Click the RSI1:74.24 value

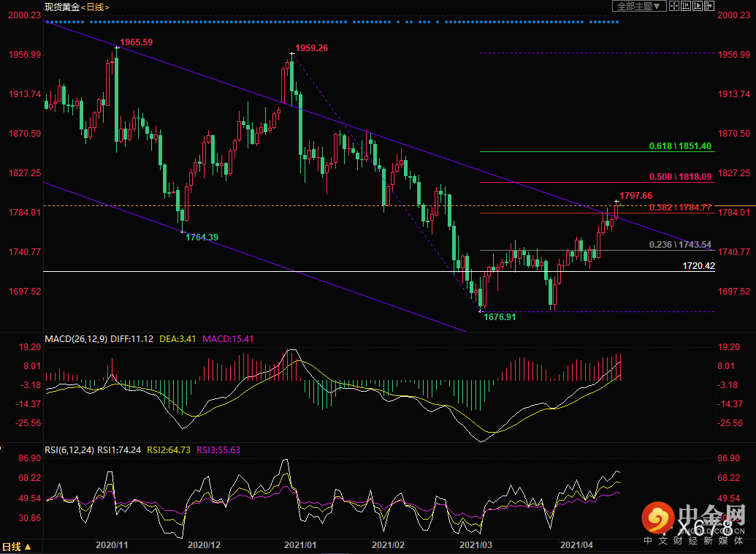pos(119,450)
